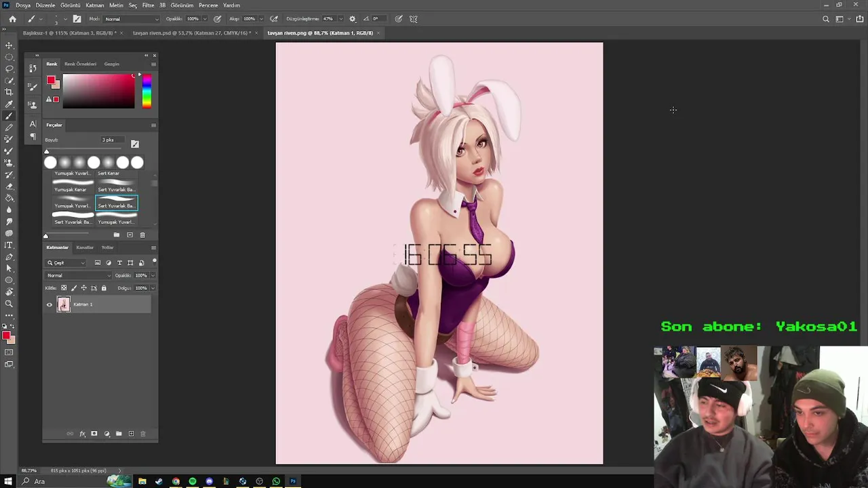Switch to the Kanallar tab
Screen dimensions: 868x488
coord(85,247)
